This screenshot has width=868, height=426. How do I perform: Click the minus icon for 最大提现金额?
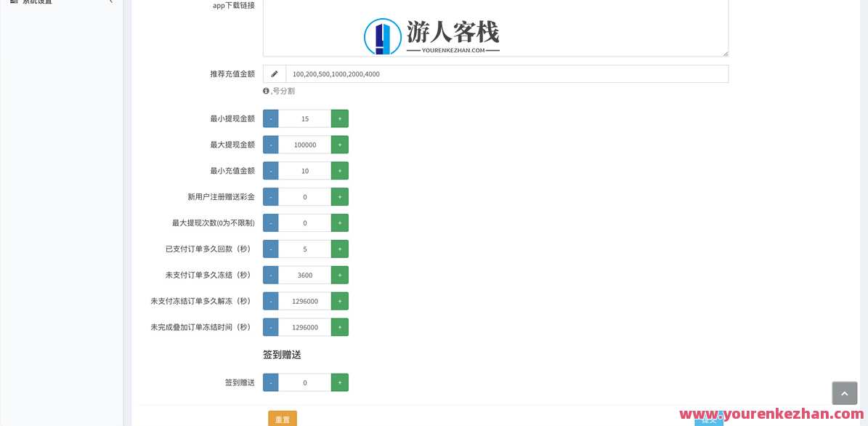click(x=270, y=144)
